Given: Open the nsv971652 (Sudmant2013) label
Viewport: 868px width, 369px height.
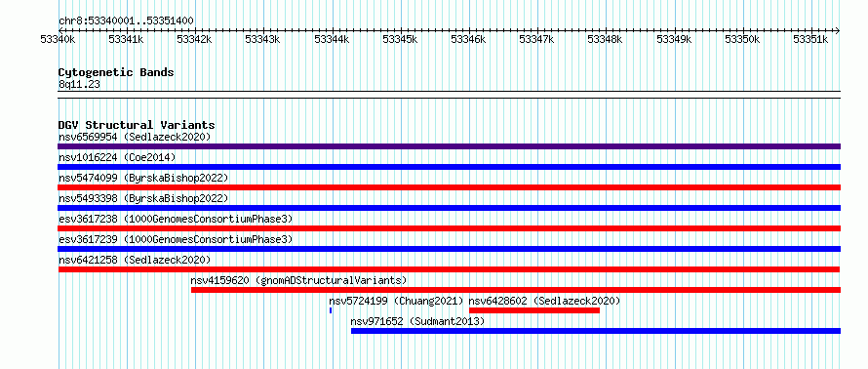Looking at the screenshot, I should click(418, 321).
